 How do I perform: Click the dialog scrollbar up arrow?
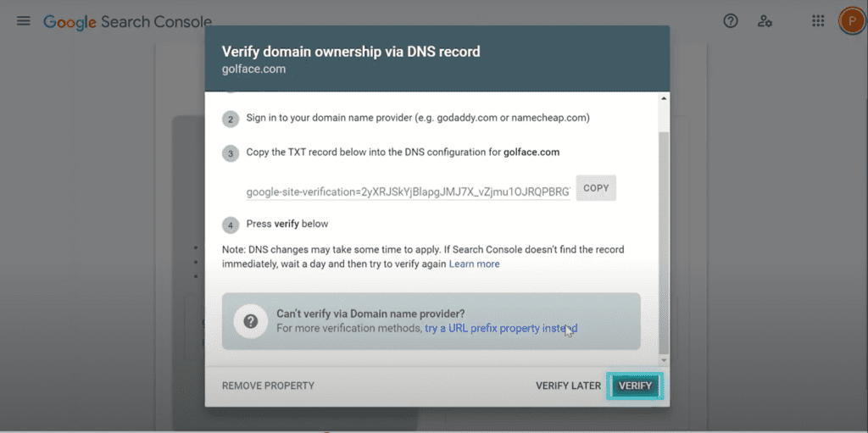pyautogui.click(x=665, y=98)
